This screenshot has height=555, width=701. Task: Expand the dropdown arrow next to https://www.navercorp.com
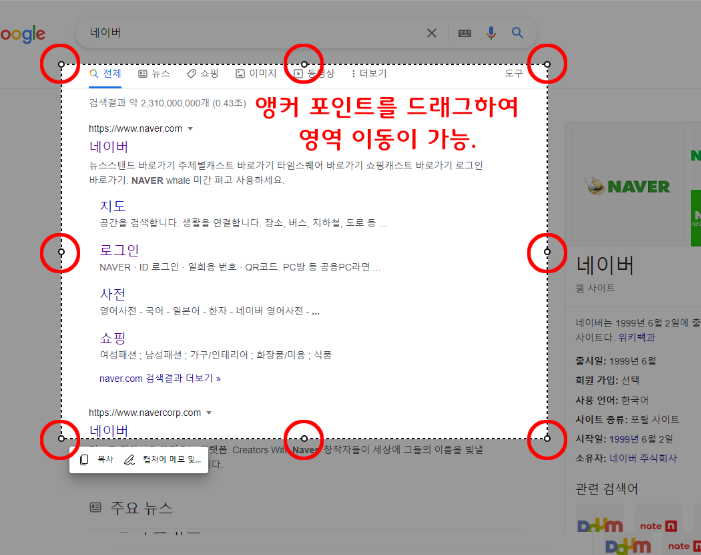[x=209, y=413]
